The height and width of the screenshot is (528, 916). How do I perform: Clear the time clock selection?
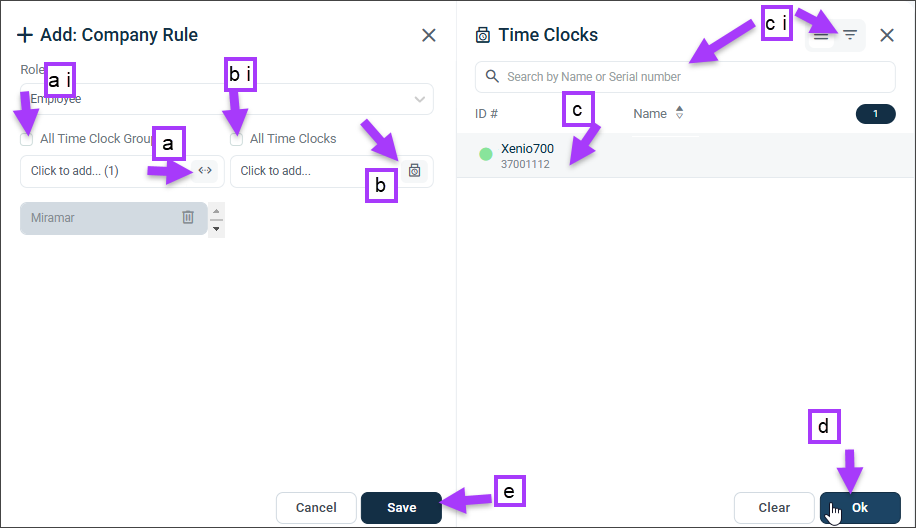click(x=774, y=508)
